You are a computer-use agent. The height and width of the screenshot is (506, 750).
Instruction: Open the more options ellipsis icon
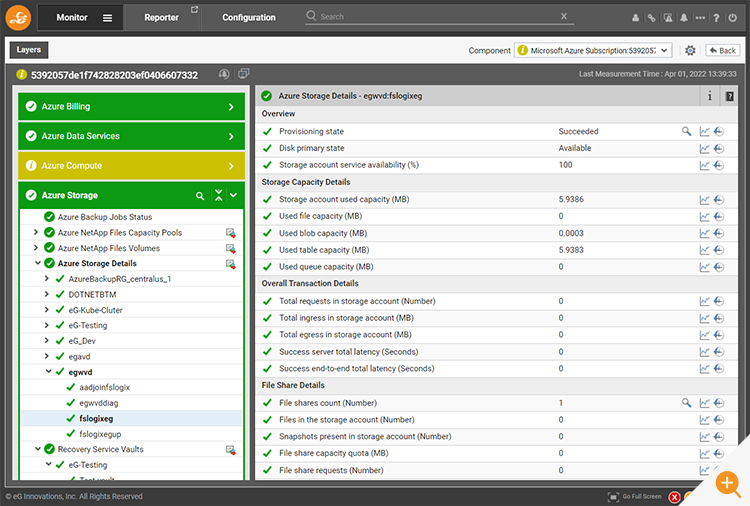[x=700, y=18]
